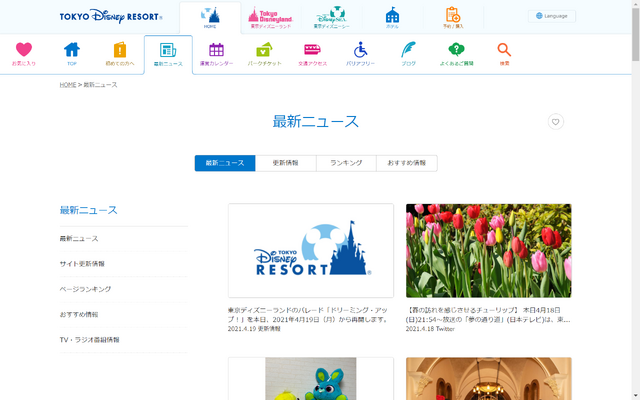
Task: Open よくあるご質問 question icon
Action: coord(456,50)
